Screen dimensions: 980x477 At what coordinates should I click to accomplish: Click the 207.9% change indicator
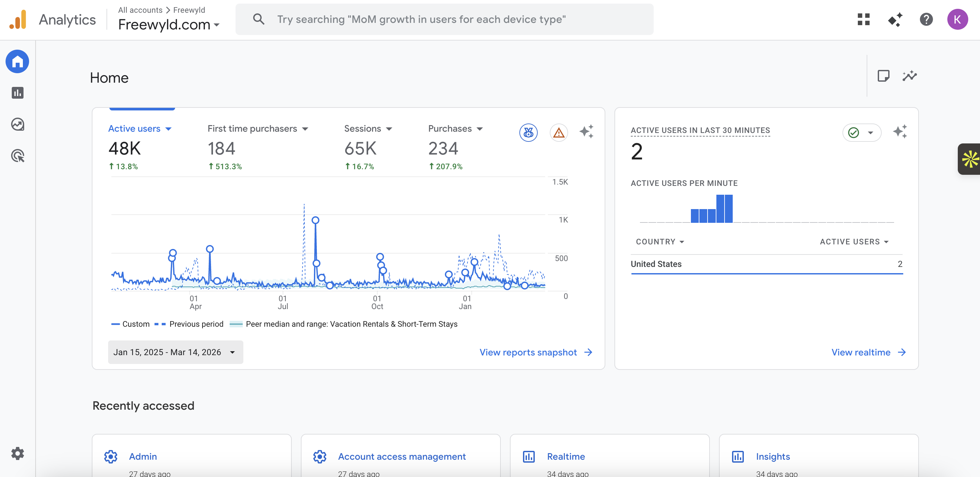(x=446, y=167)
